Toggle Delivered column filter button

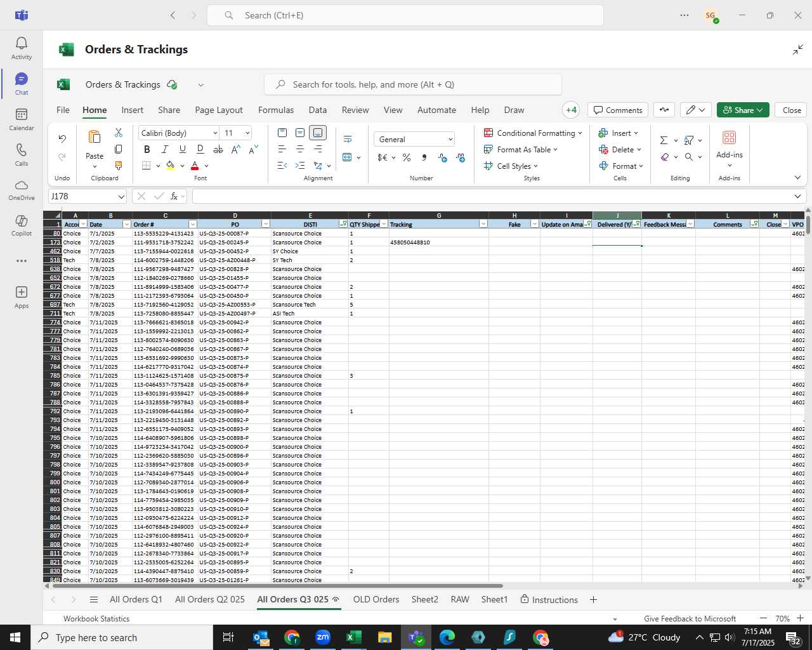[x=636, y=224]
